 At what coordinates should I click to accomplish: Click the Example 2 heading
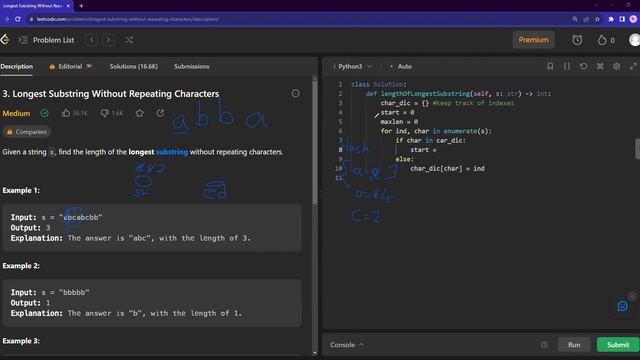click(21, 266)
